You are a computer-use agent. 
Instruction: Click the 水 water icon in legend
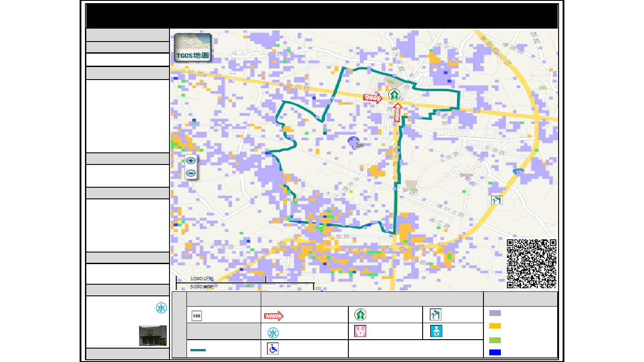click(273, 333)
